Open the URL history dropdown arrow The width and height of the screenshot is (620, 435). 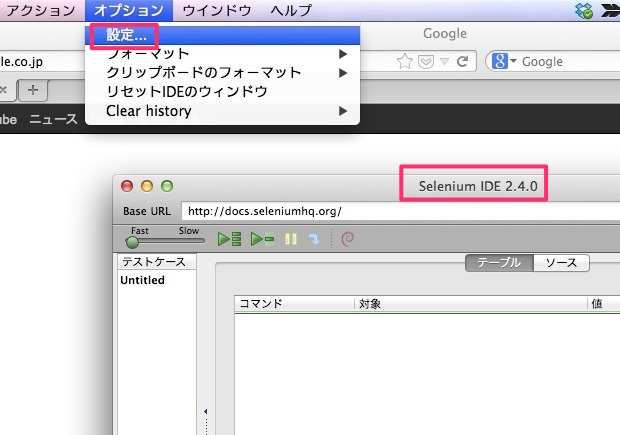444,62
